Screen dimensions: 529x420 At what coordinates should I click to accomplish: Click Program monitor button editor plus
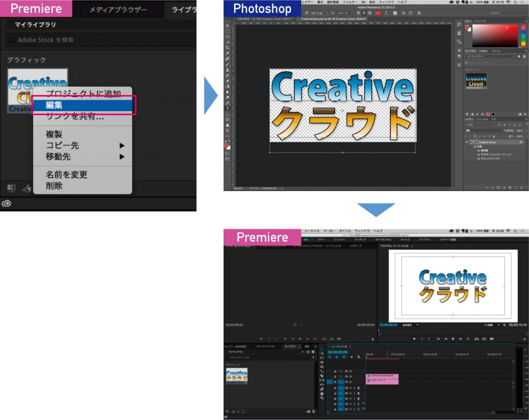point(524,339)
